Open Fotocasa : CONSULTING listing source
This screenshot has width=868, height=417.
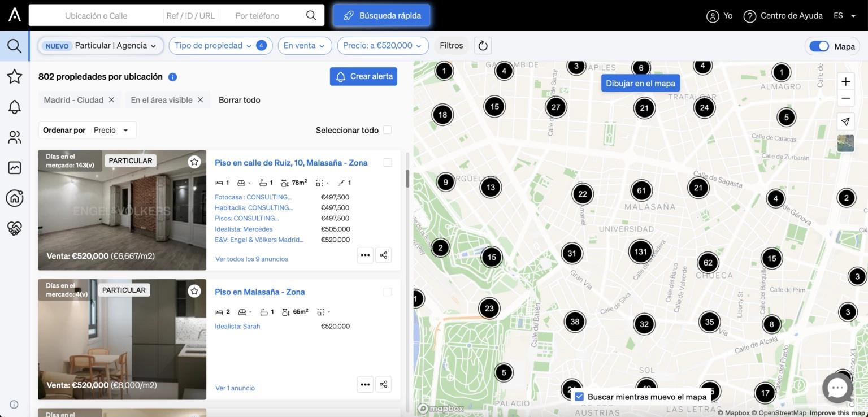tap(253, 197)
